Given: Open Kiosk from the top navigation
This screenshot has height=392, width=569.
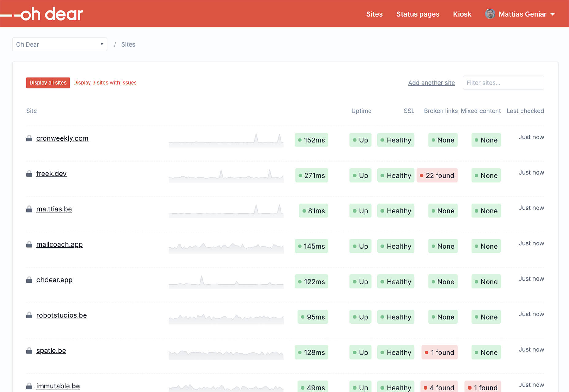Looking at the screenshot, I should 462,14.
